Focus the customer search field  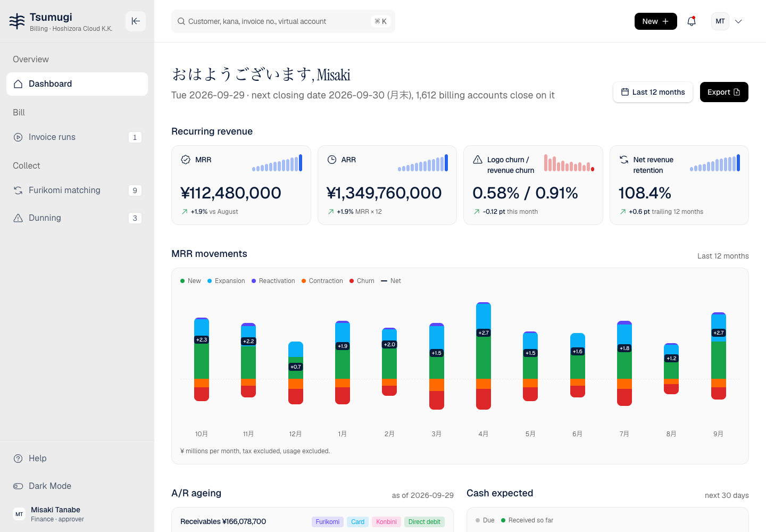(x=283, y=21)
